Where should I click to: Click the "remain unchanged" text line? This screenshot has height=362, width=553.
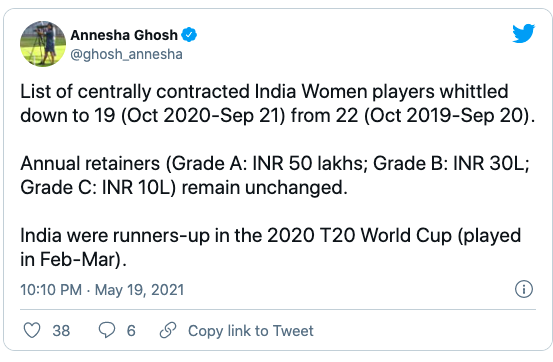tap(184, 187)
